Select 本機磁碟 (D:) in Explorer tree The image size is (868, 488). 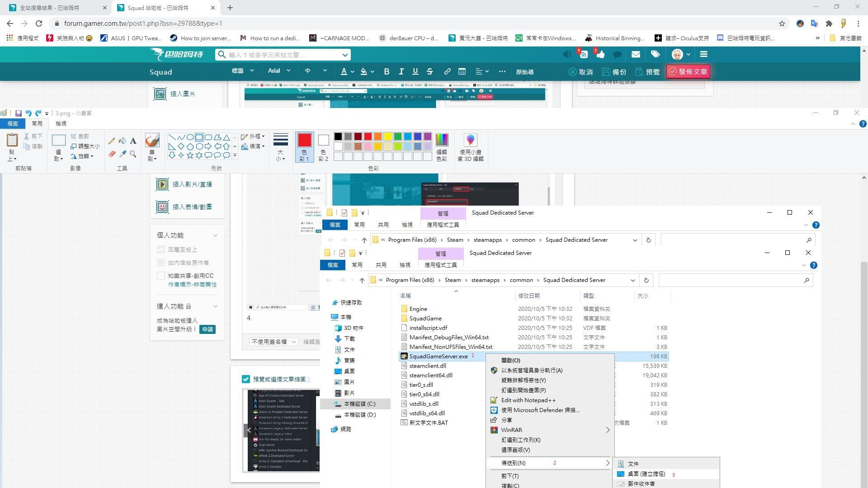[x=359, y=414]
